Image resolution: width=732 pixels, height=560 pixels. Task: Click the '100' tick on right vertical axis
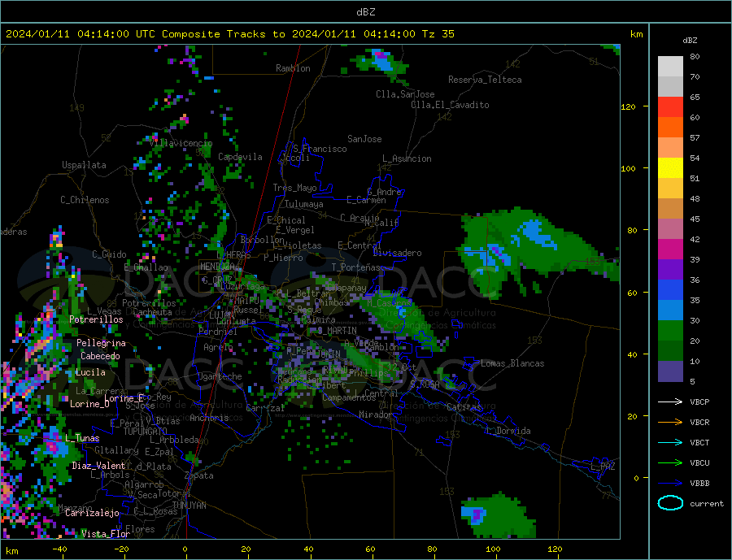[x=628, y=168]
